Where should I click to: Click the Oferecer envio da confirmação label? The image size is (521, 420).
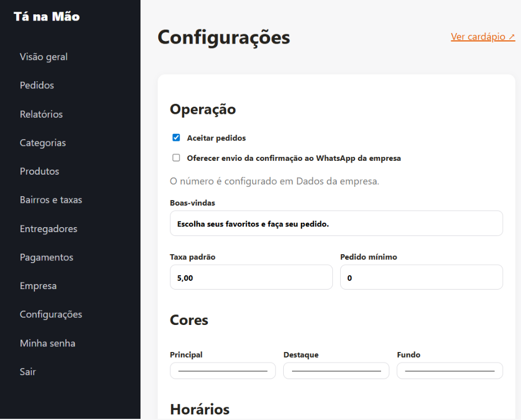(x=294, y=159)
